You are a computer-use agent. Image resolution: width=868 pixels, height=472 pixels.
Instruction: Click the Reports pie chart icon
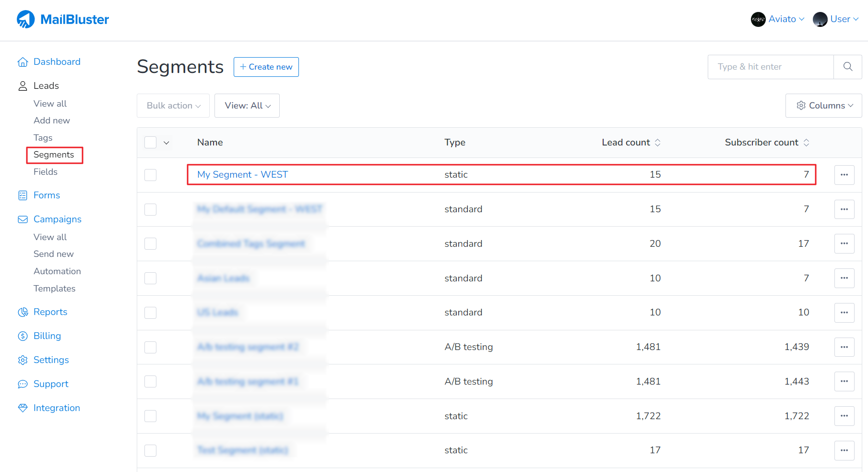tap(23, 312)
